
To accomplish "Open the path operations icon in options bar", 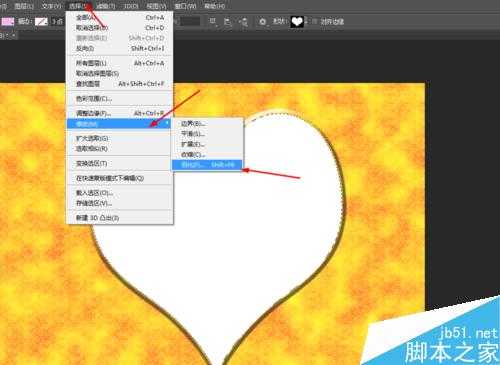I will pyautogui.click(x=212, y=22).
